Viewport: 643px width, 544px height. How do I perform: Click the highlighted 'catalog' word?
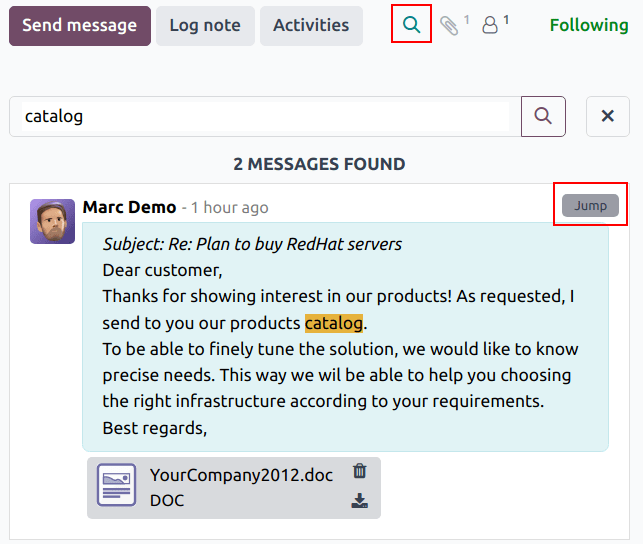334,323
